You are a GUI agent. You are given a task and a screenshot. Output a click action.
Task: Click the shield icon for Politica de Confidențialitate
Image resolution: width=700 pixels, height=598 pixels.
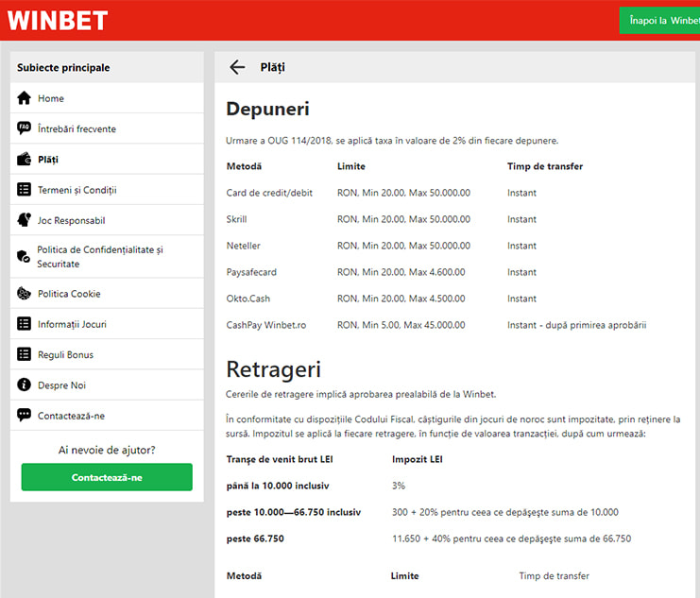[24, 256]
